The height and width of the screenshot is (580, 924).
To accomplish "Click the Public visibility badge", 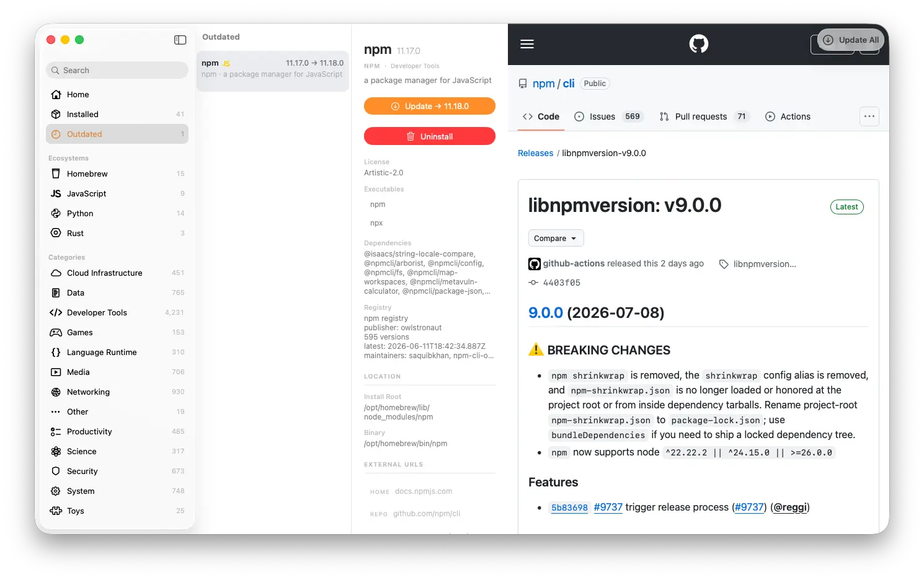I will (595, 84).
